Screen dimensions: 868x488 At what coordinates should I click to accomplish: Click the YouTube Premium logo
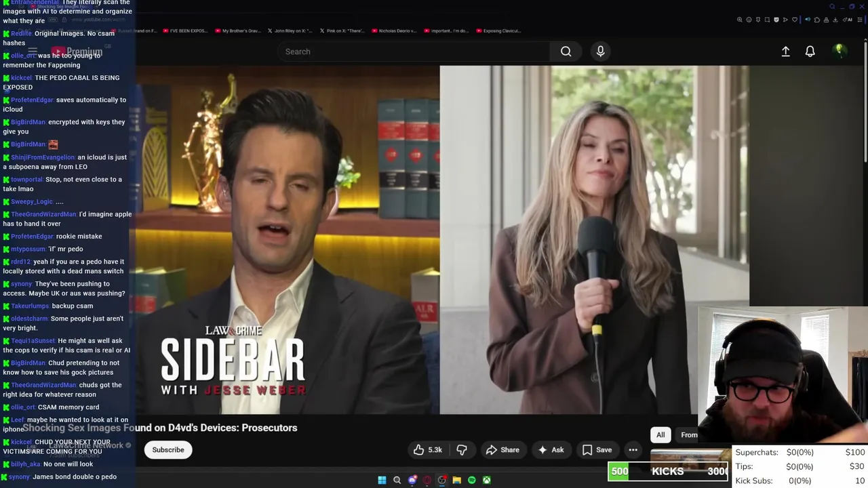(x=77, y=52)
